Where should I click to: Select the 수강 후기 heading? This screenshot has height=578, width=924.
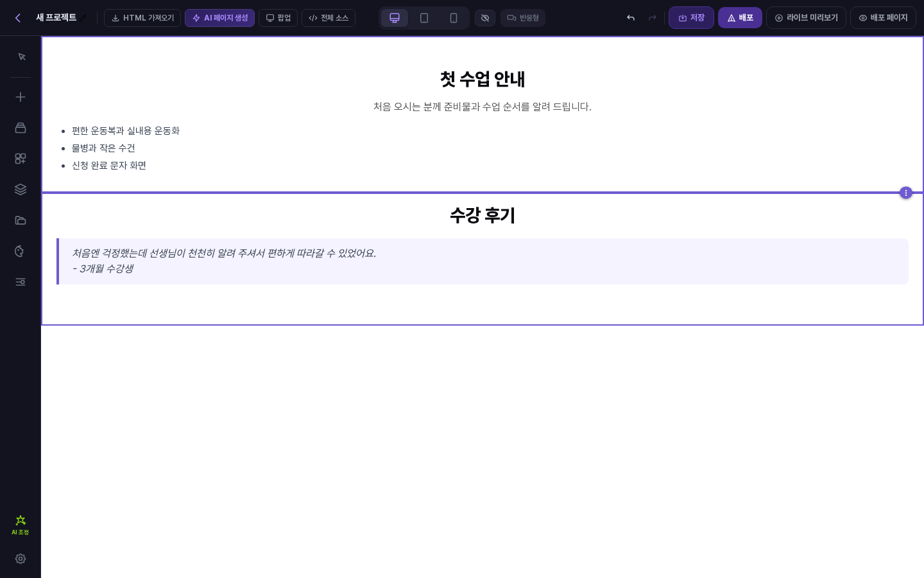click(483, 215)
